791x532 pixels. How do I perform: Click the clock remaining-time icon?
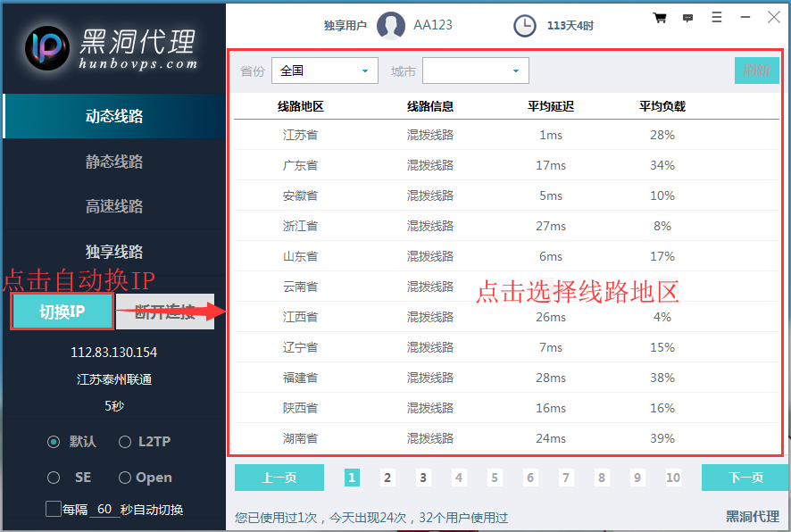coord(525,26)
